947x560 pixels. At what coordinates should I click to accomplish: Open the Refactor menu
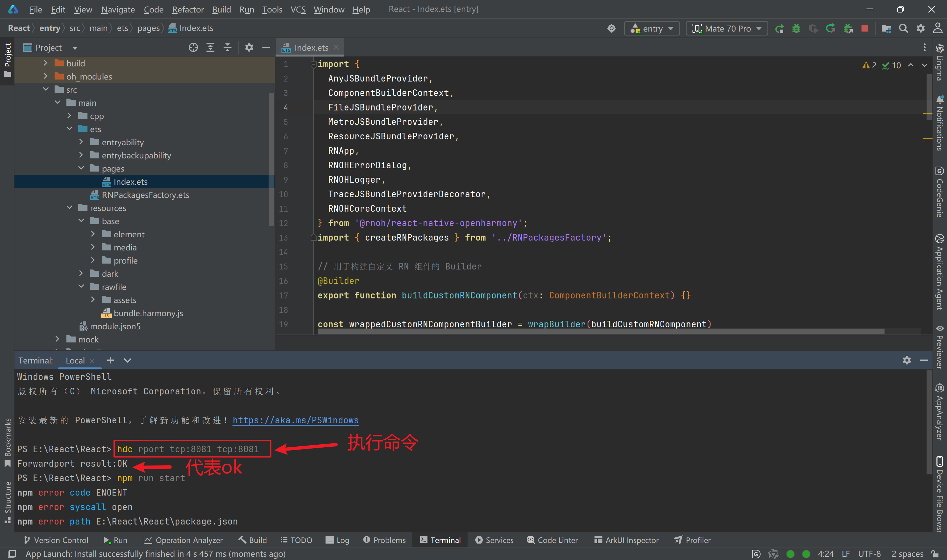point(187,10)
